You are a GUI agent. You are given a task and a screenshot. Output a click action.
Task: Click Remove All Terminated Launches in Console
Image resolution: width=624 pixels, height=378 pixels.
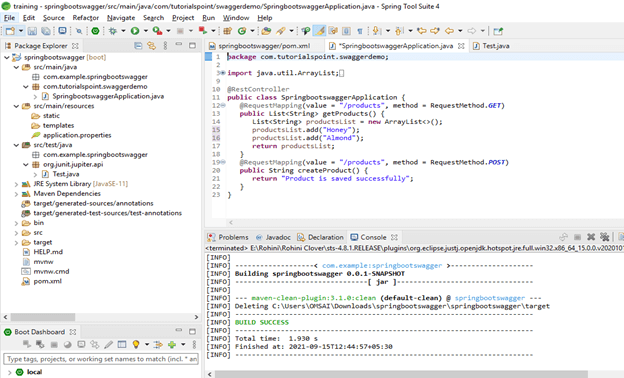click(604, 237)
